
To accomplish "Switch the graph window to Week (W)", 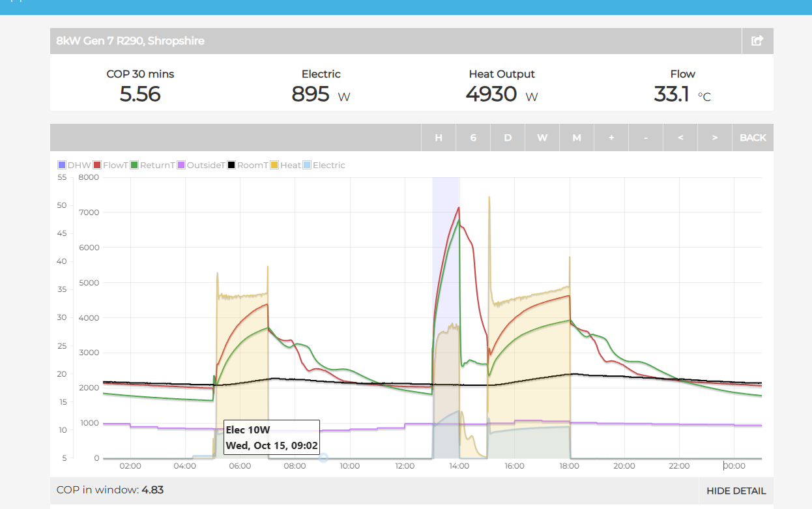I will 542,138.
